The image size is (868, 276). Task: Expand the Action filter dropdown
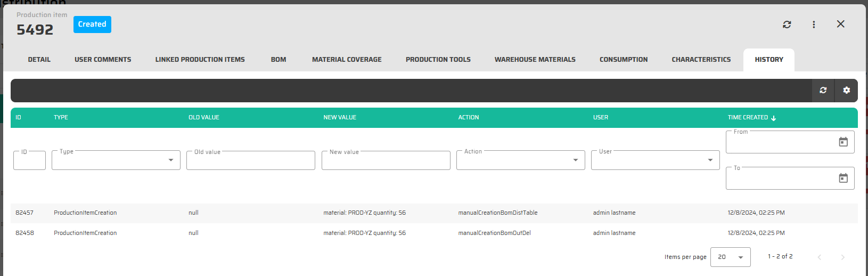point(575,160)
